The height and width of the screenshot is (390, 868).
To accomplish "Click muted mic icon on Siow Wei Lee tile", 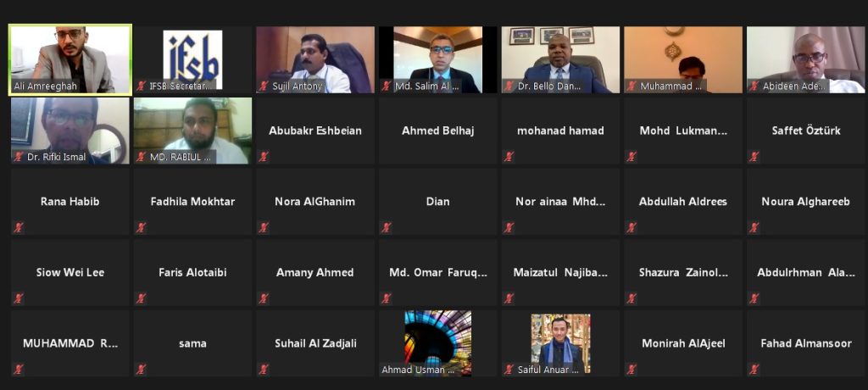I will click(19, 298).
